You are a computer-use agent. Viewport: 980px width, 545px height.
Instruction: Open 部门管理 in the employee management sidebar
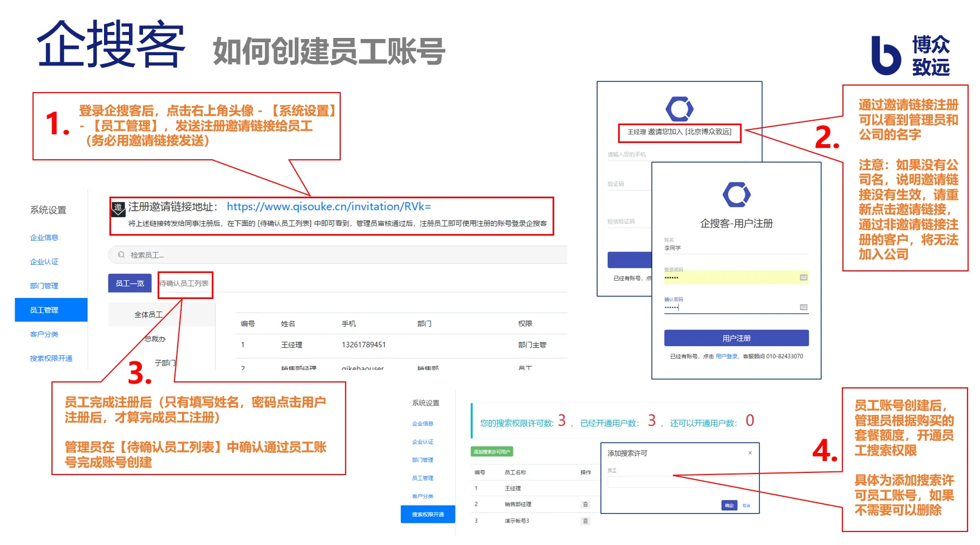[44, 286]
